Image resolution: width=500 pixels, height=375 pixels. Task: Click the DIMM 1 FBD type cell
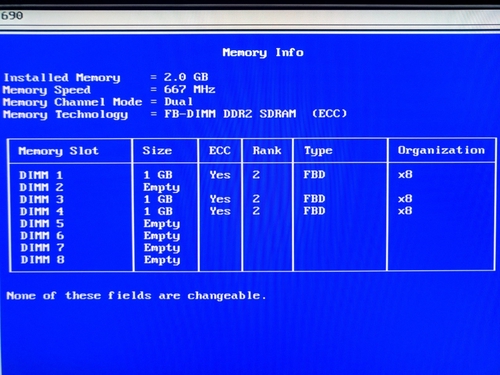pos(314,175)
